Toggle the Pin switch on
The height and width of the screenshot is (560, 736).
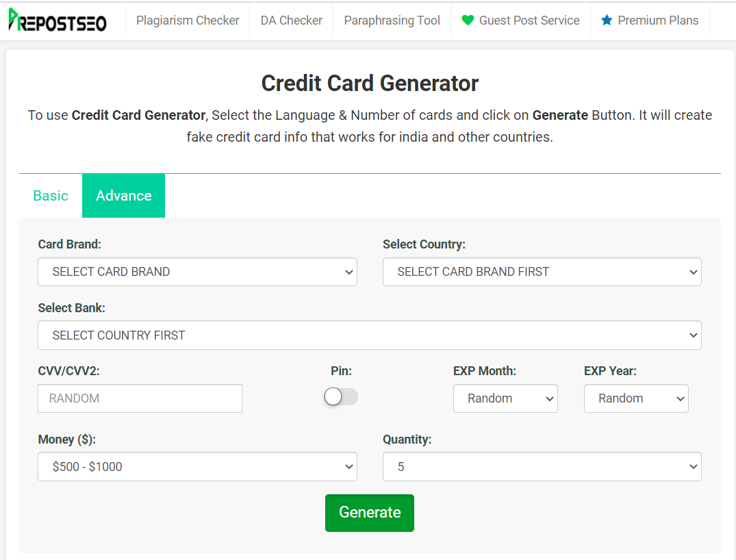tap(340, 397)
